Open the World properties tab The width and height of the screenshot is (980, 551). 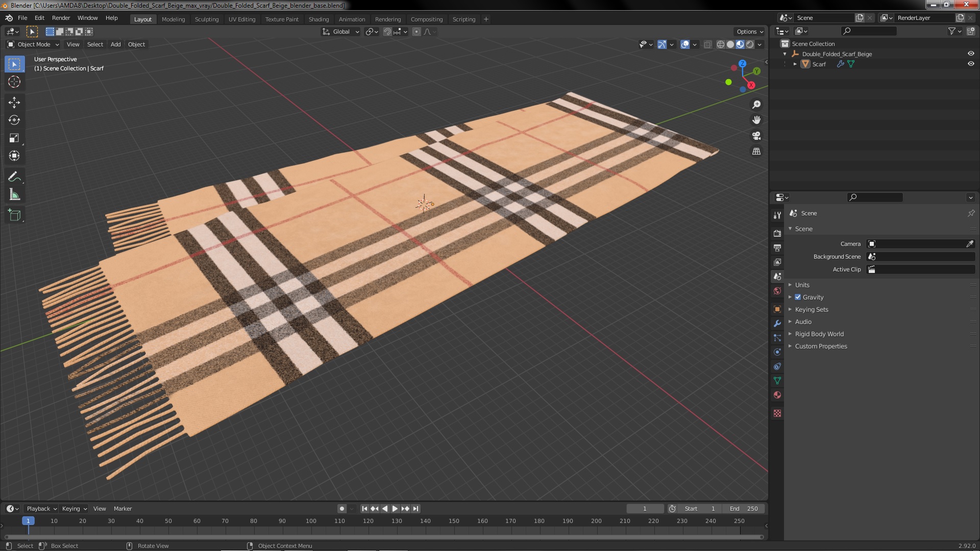pos(777,291)
